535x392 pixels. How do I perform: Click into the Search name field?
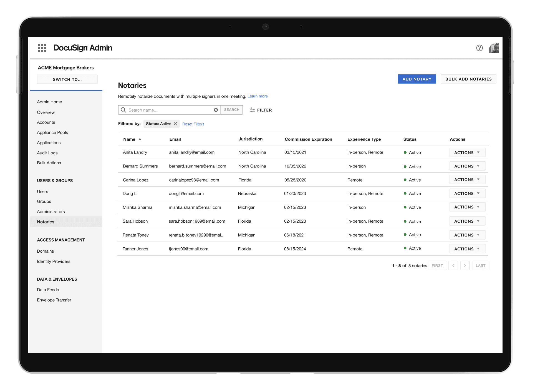point(169,110)
